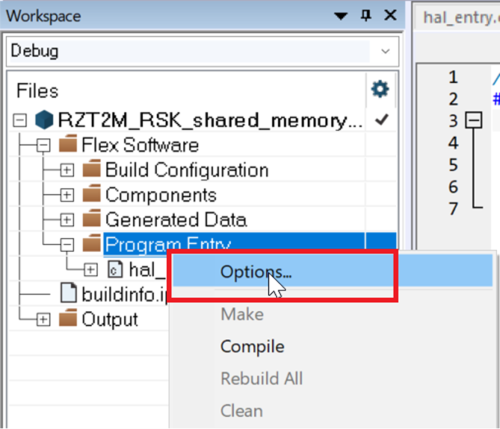This screenshot has height=429, width=500.
Task: Click the buildinfo file document icon
Action: 69,293
